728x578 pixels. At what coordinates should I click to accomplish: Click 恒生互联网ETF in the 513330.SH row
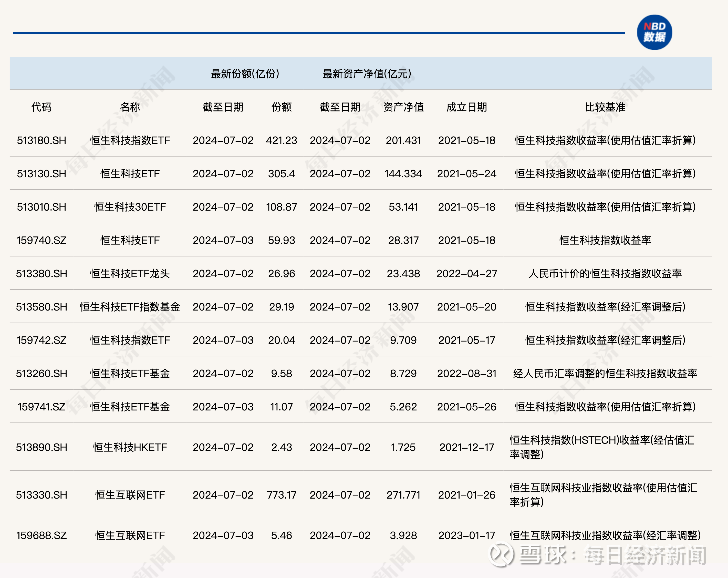(130, 495)
